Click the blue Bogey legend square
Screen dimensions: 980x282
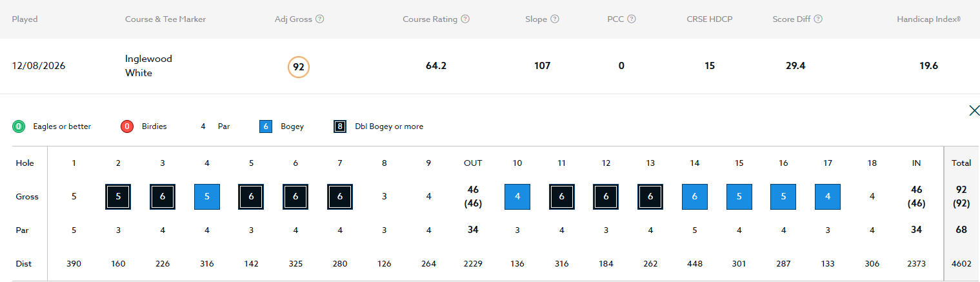266,126
